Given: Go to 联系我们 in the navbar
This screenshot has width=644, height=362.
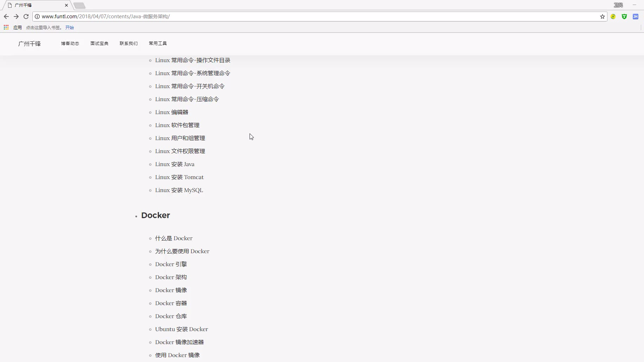Looking at the screenshot, I should pos(128,44).
